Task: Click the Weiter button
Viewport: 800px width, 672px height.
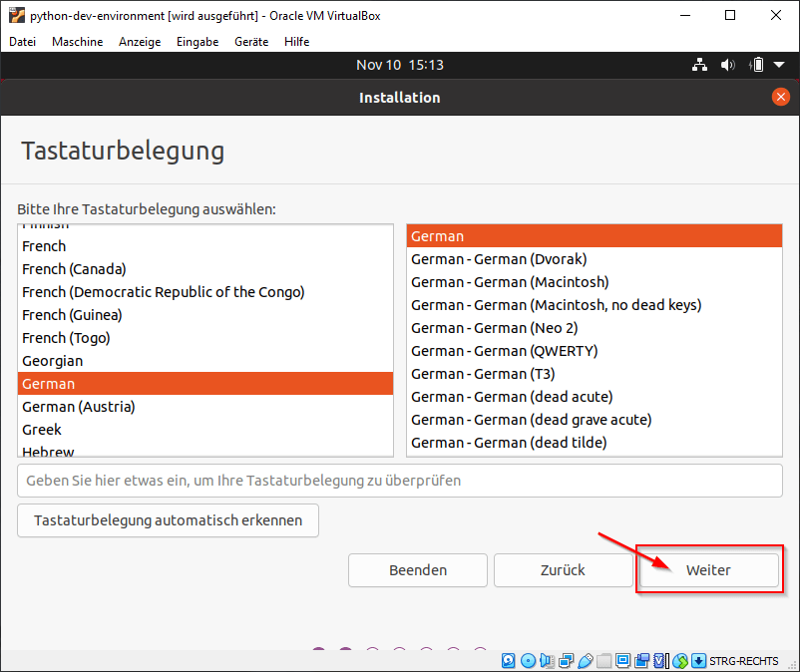Action: (x=708, y=569)
